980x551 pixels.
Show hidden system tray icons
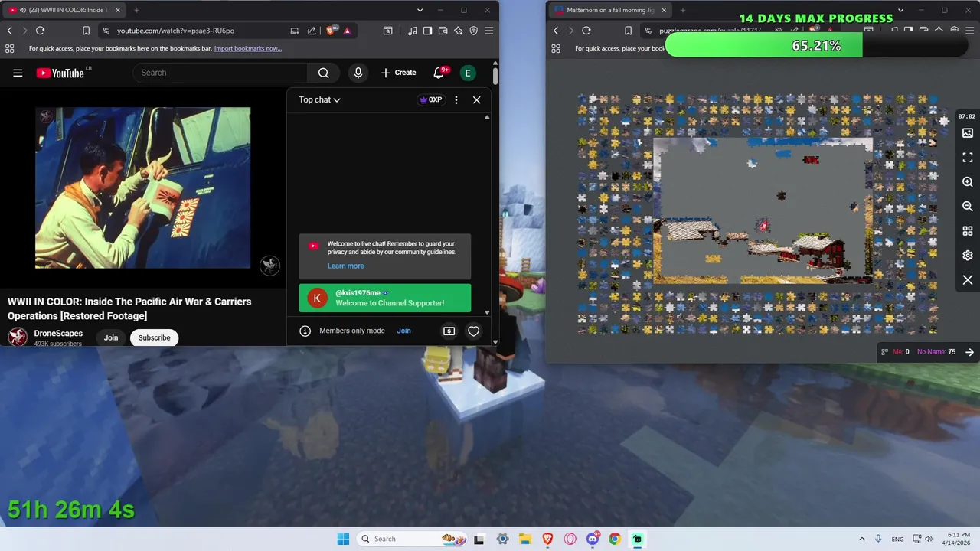tap(861, 539)
